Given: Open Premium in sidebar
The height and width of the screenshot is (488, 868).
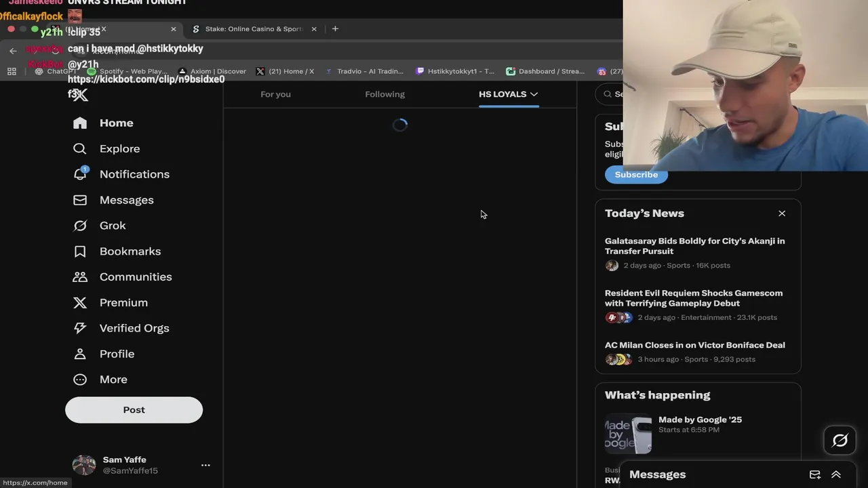Looking at the screenshot, I should (111, 302).
